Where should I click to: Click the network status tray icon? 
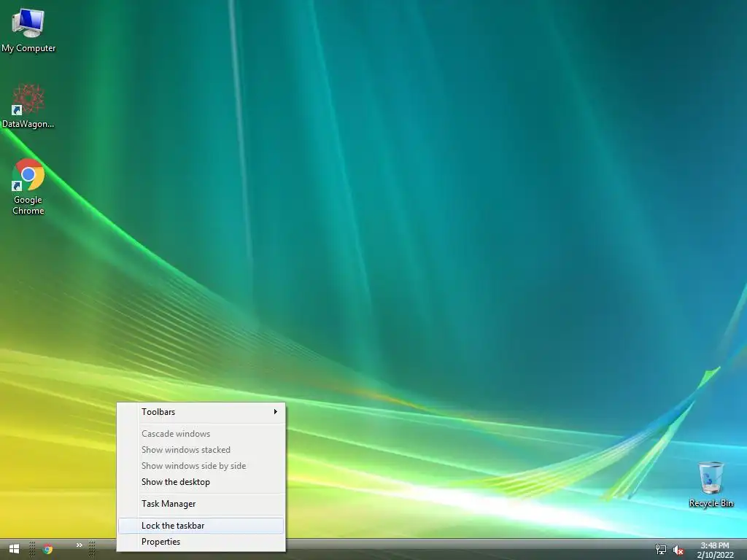pos(661,550)
